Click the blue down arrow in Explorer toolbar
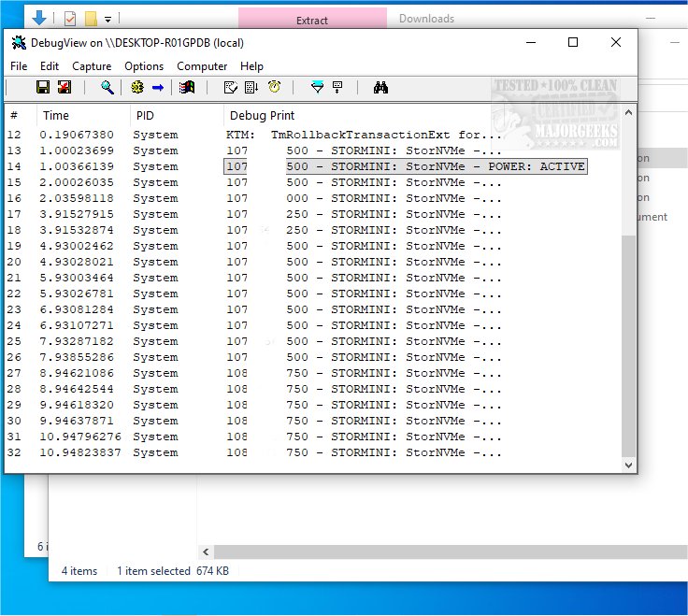688x616 pixels. (39, 18)
